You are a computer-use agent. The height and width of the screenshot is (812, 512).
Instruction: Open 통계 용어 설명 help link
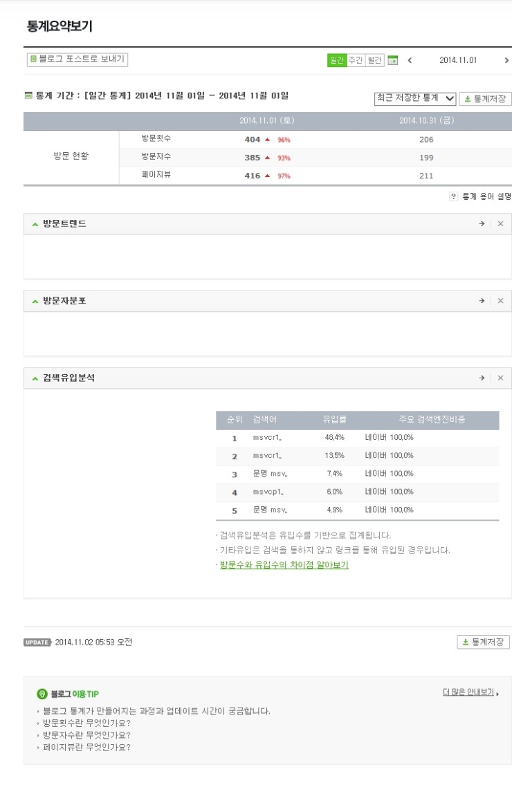point(486,196)
